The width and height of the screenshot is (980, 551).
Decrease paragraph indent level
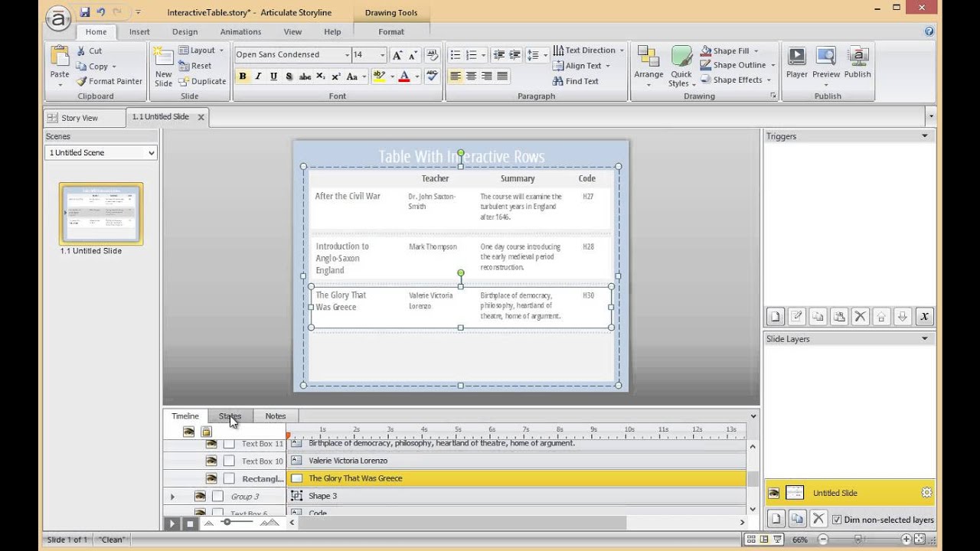click(498, 55)
